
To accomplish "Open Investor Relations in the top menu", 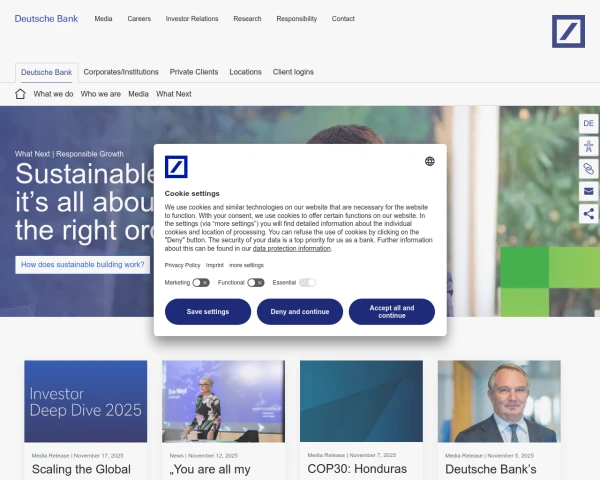I will tap(192, 19).
